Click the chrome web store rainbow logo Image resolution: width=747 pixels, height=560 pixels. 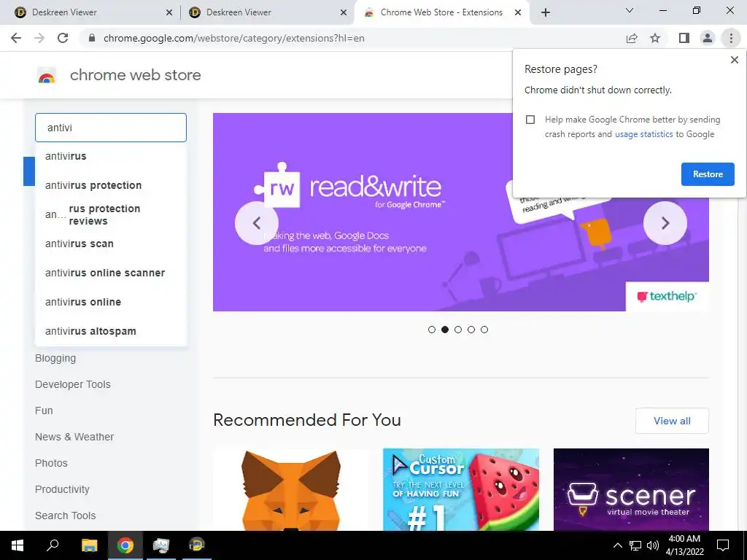pyautogui.click(x=47, y=75)
